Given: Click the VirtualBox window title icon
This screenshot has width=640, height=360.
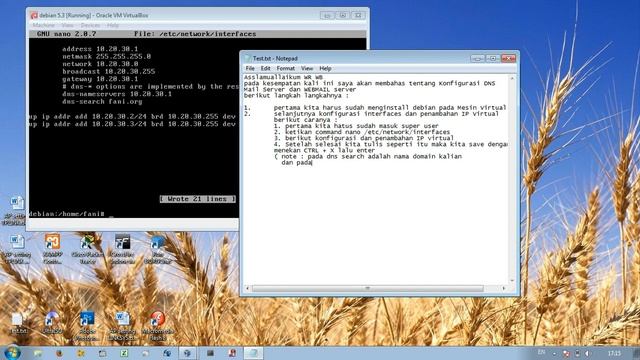Looking at the screenshot, I should (34, 16).
